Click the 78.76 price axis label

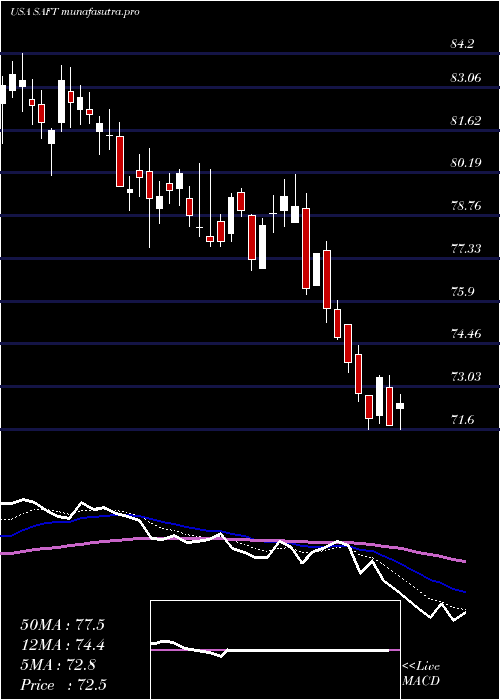click(467, 206)
